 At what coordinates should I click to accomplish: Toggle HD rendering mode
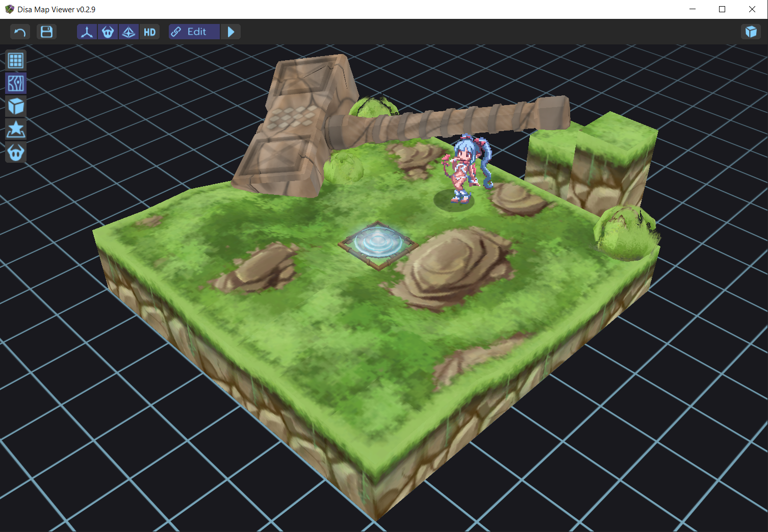tap(149, 32)
